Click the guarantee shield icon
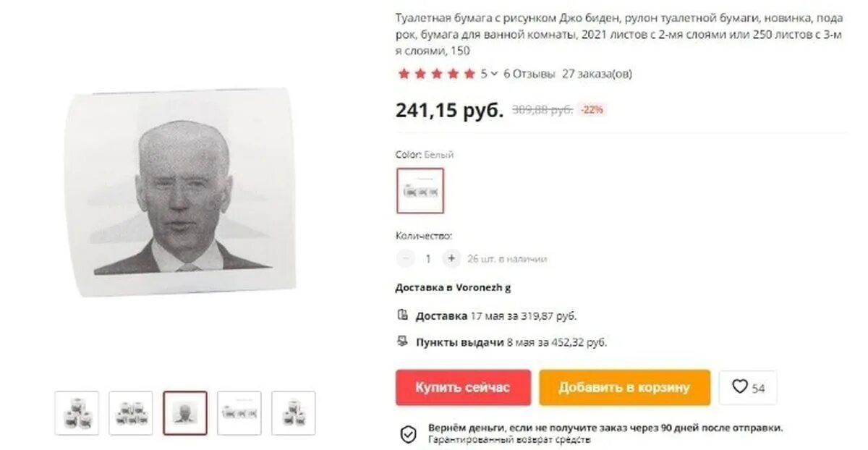The height and width of the screenshot is (450, 868). tap(409, 433)
